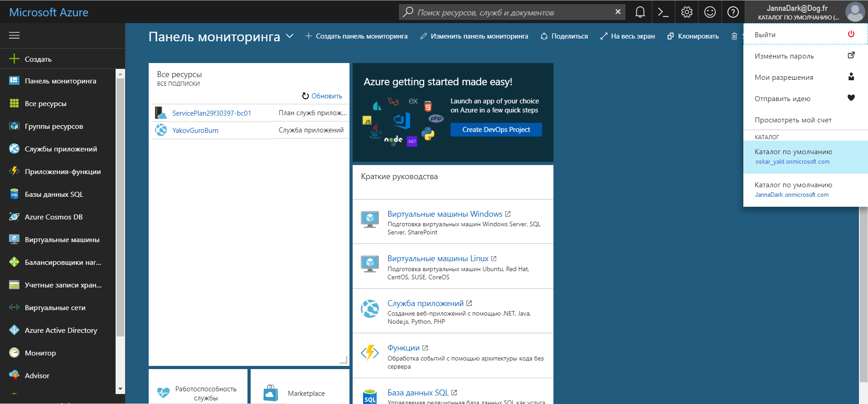This screenshot has height=404, width=868.
Task: Click Создать панель мониторинга button
Action: pos(356,36)
